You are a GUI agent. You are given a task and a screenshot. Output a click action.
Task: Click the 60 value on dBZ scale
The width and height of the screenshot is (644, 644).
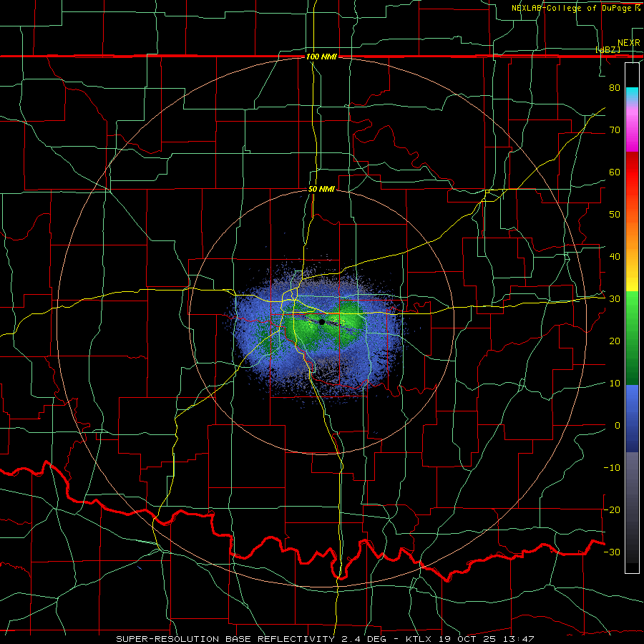point(615,172)
